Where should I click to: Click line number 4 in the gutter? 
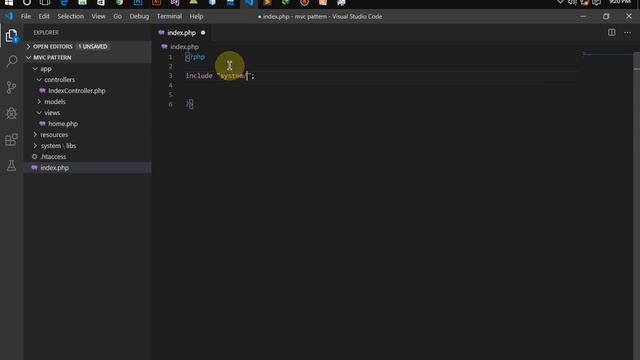tap(170, 85)
